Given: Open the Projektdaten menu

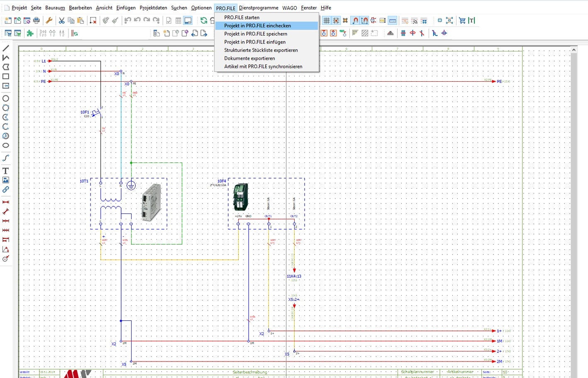Looking at the screenshot, I should [153, 7].
